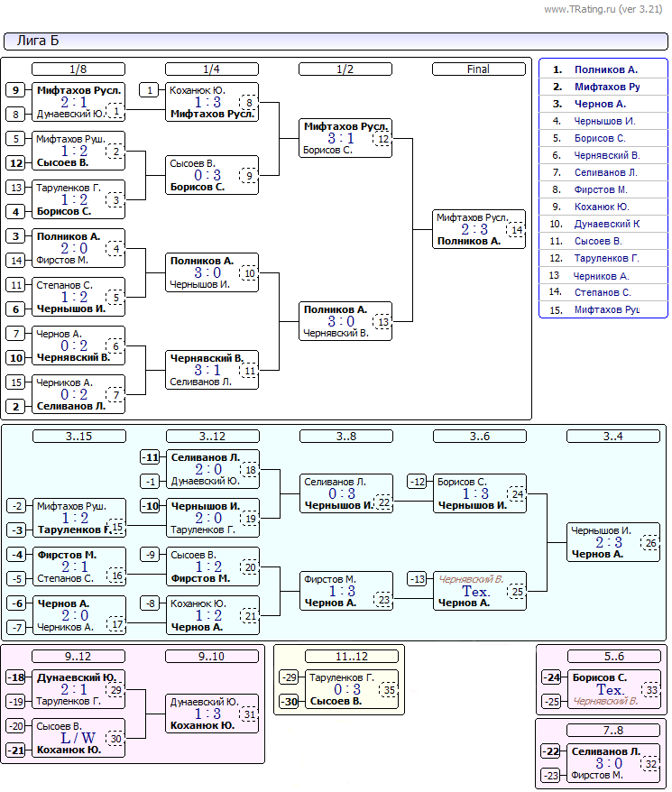Open match 31 Дунаевский Ю. vs Коханюк Ю.

(x=212, y=714)
